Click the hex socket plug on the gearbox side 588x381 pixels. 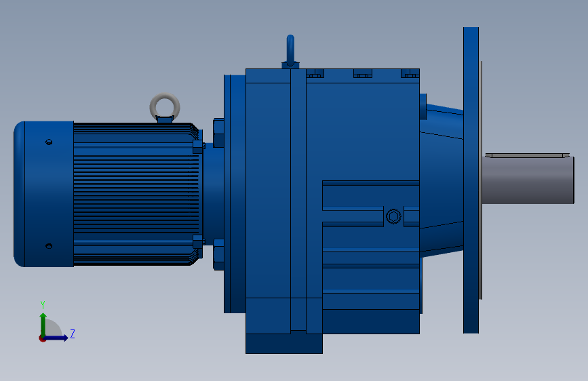point(393,216)
